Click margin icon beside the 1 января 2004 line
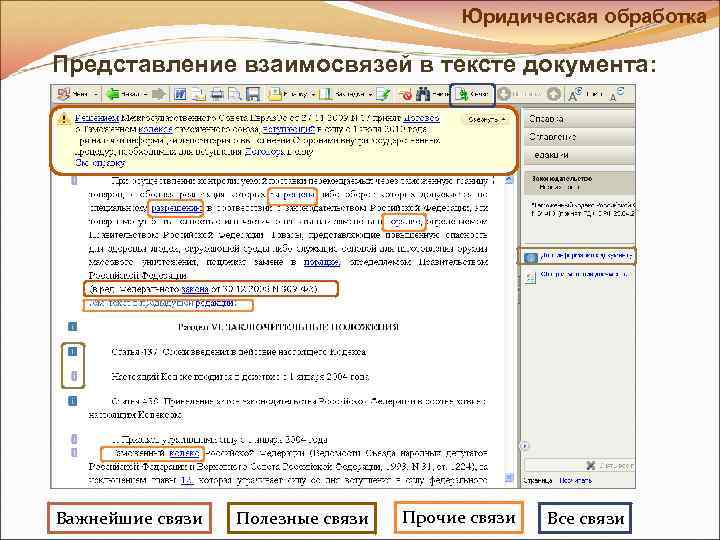720x540 pixels. (x=74, y=376)
